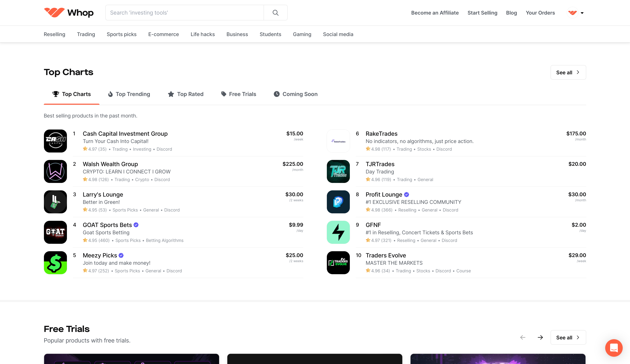The image size is (630, 364).
Task: Open the TJRTrades logo thumbnail
Action: pos(338,171)
